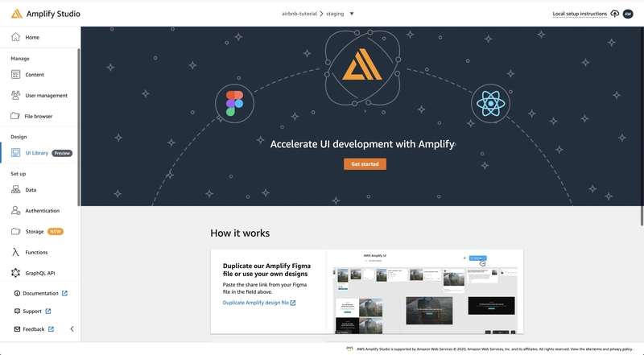
Task: Click the Figma logo in banner
Action: click(x=234, y=104)
